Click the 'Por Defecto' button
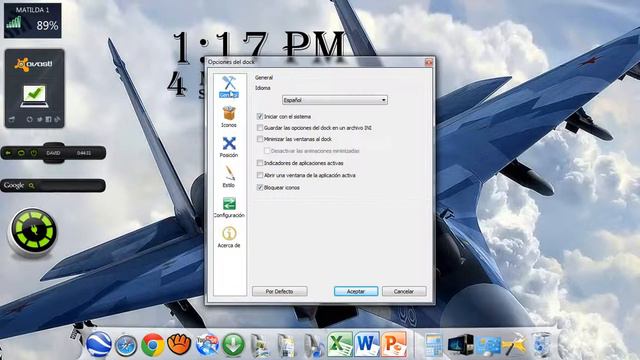This screenshot has height=360, width=640. pos(280,291)
